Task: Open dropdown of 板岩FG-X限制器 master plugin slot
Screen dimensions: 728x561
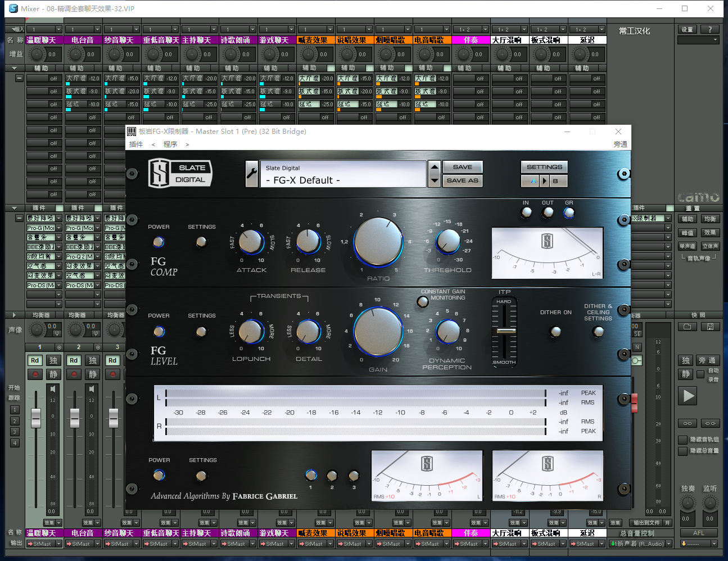Action: click(x=668, y=218)
